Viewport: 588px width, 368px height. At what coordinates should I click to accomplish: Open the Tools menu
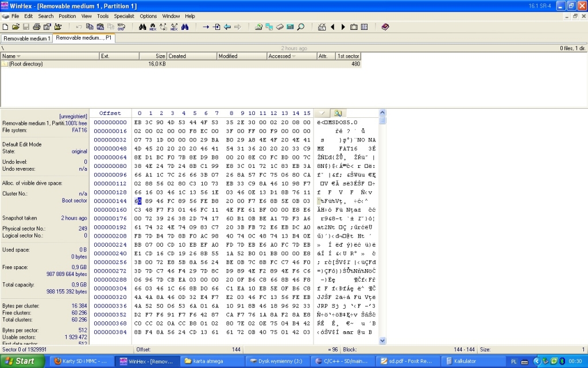pyautogui.click(x=103, y=16)
